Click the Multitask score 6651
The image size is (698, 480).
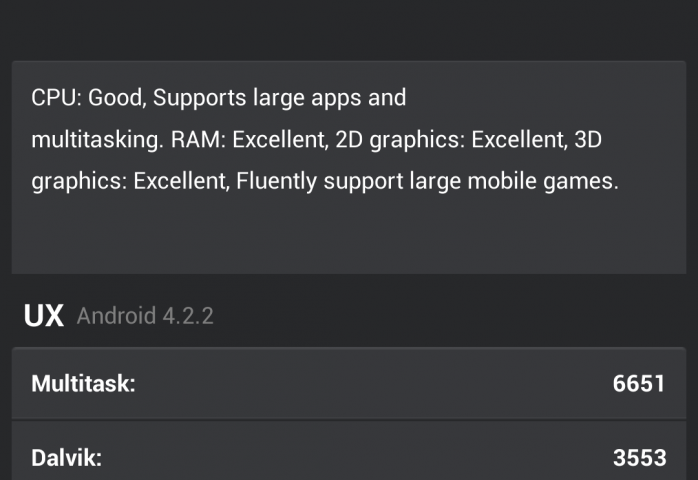pyautogui.click(x=639, y=383)
